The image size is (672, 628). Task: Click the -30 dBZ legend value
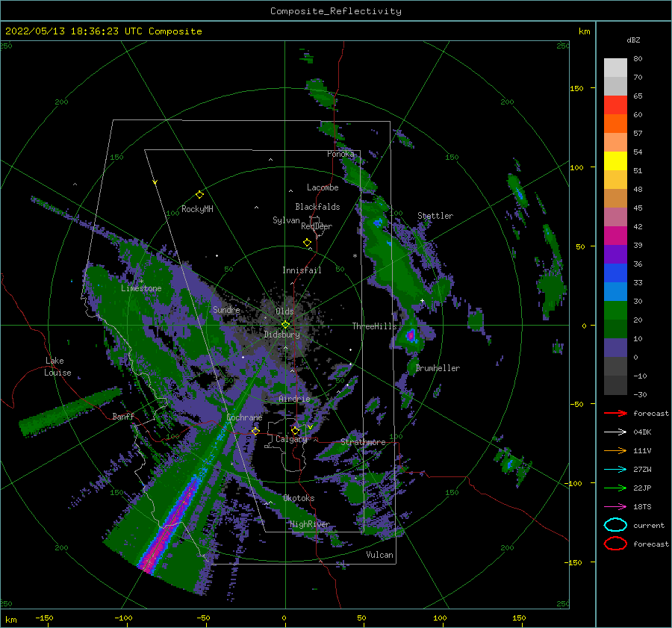click(641, 394)
